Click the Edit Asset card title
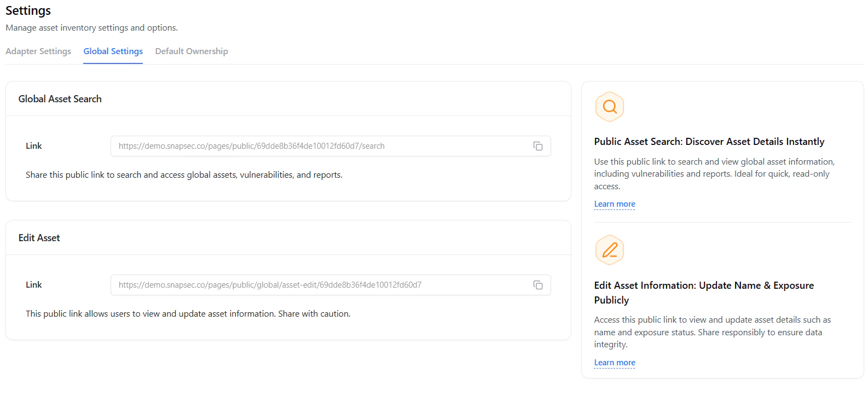 [x=39, y=238]
